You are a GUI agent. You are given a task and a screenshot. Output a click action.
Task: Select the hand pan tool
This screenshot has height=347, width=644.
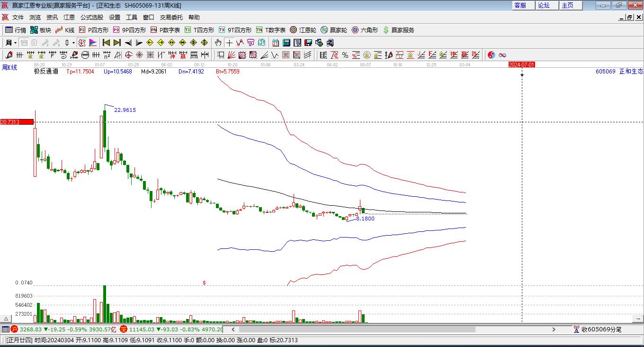218,43
